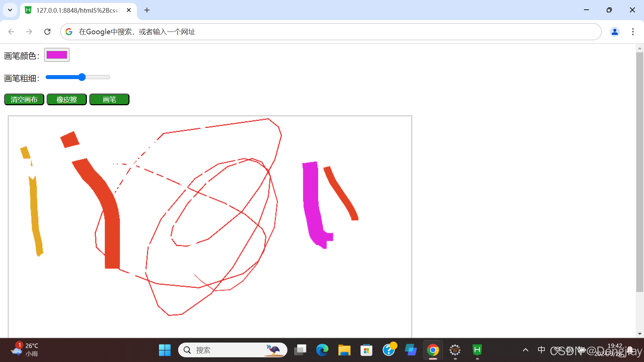
Task: Click the forward navigation arrow
Action: [x=29, y=32]
